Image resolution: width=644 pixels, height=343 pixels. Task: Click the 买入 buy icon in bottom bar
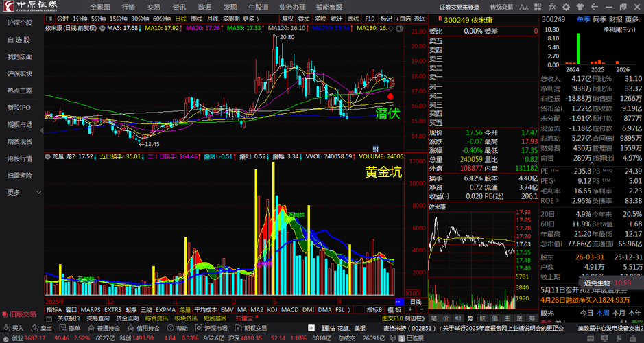(x=13, y=328)
